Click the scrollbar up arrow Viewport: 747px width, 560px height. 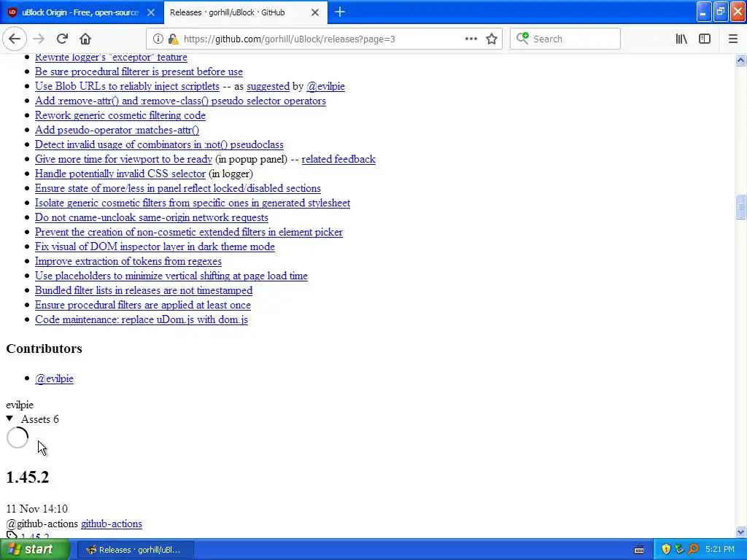coord(740,60)
